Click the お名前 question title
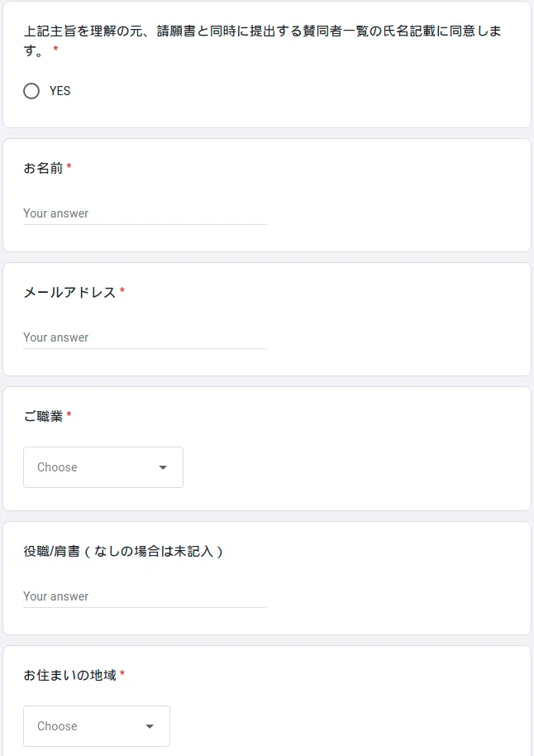The image size is (534, 756). 43,168
